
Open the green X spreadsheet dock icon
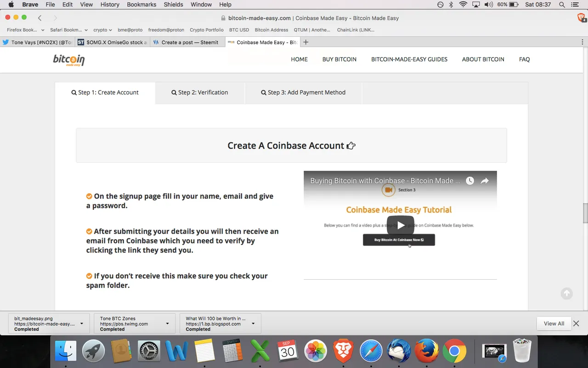(260, 351)
